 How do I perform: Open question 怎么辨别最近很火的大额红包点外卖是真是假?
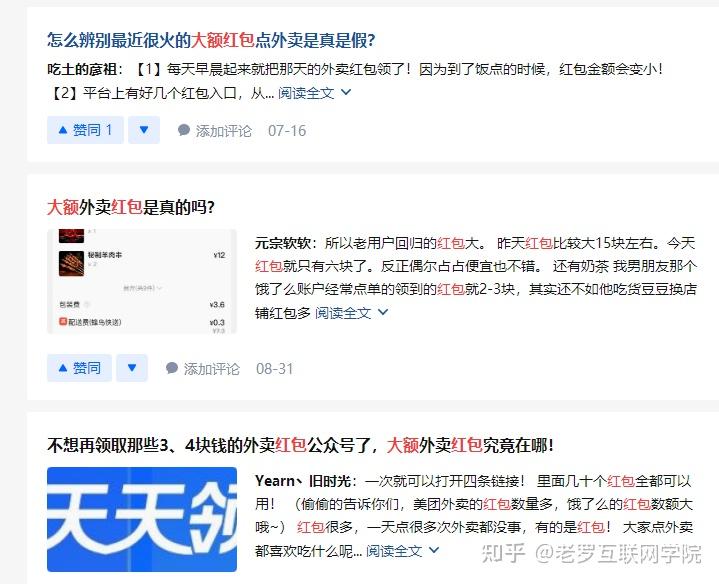[211, 40]
